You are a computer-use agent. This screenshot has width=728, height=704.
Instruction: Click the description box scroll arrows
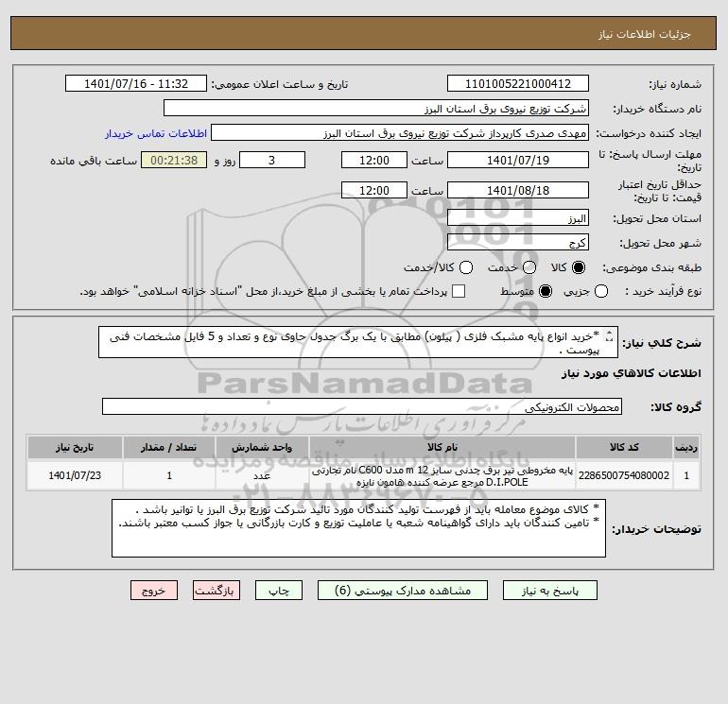610,336
